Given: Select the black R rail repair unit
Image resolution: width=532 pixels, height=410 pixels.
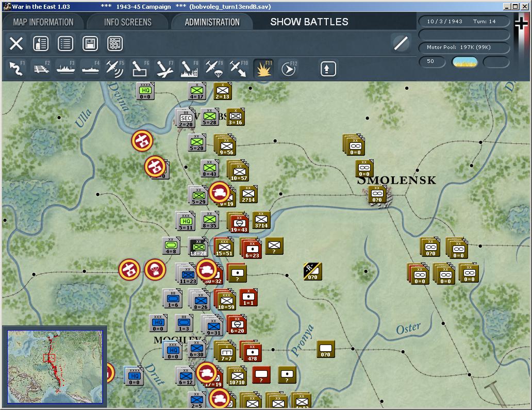Looking at the screenshot, I should click(312, 271).
